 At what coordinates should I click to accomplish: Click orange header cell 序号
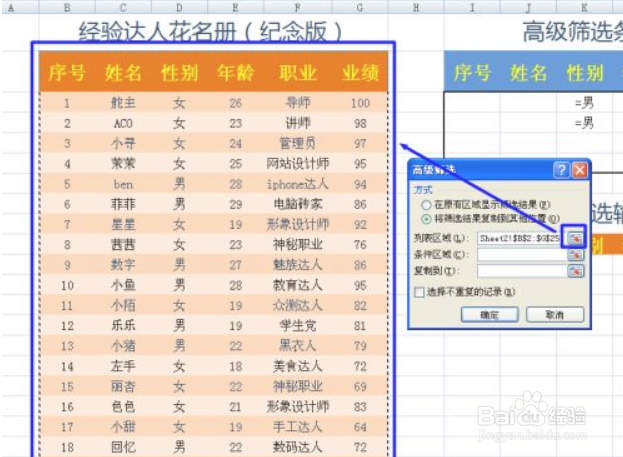pos(67,73)
